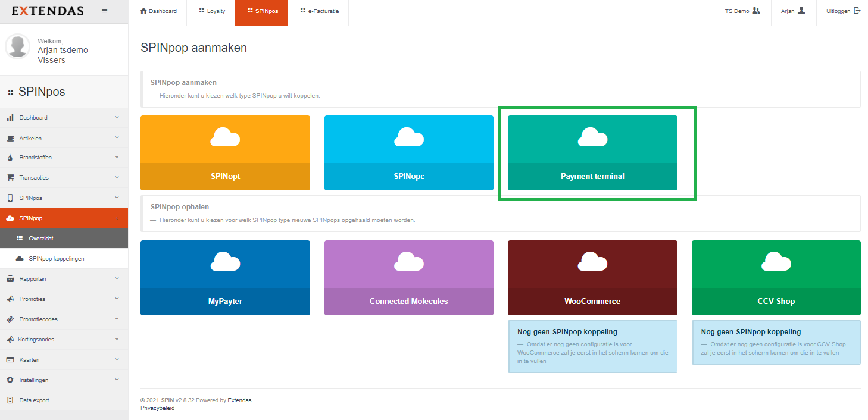
Task: Click the Overzicht list icon
Action: [20, 238]
